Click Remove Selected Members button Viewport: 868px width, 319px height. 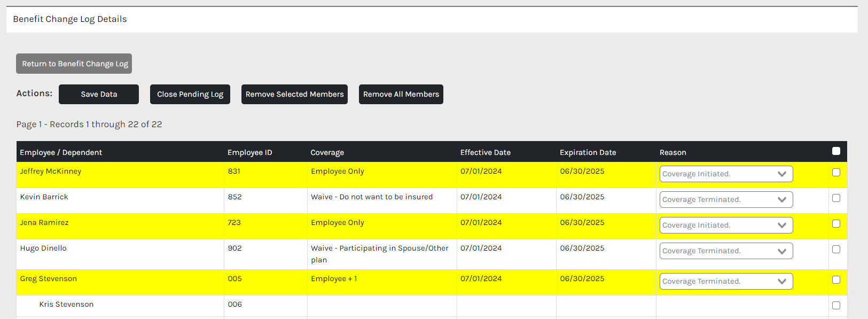coord(294,94)
